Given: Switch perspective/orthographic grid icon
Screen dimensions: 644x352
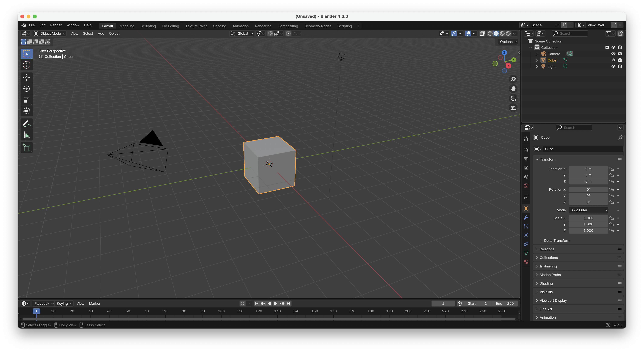Looking at the screenshot, I should (513, 108).
